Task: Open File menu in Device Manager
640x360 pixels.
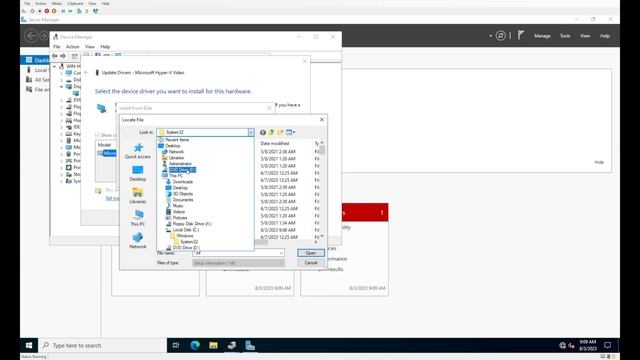Action: point(57,47)
